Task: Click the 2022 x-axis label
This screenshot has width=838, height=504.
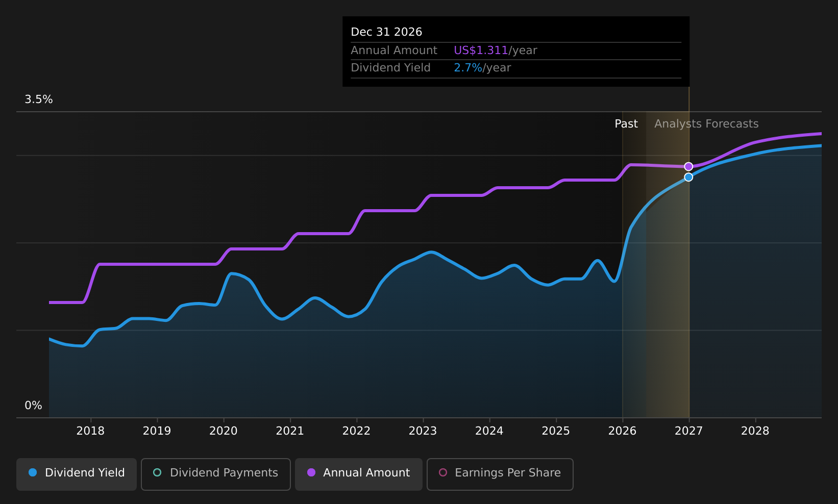Action: pyautogui.click(x=356, y=431)
